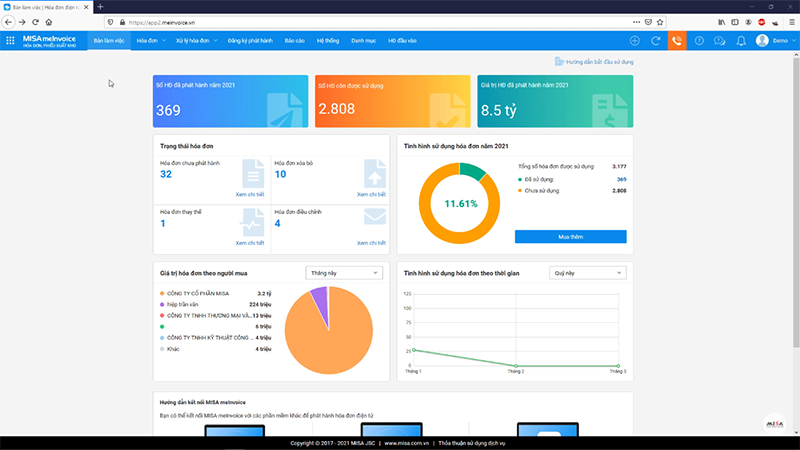Click the refresh icon in blue header
800x450 pixels.
pyautogui.click(x=656, y=41)
